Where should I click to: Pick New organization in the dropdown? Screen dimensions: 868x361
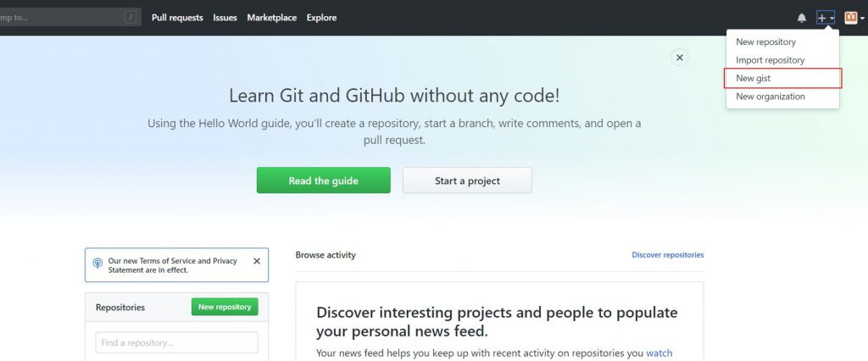click(770, 97)
